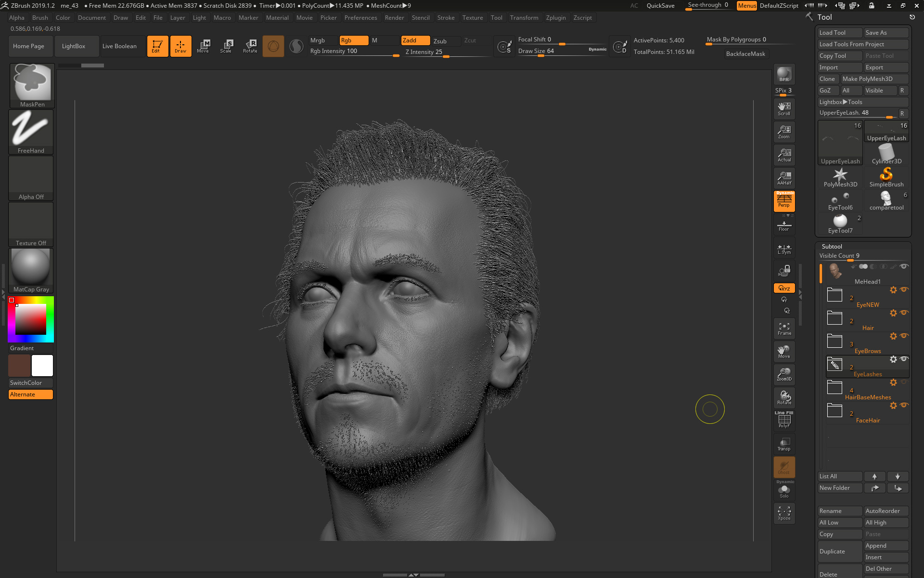Toggle Rgb painting mode

[x=354, y=40]
